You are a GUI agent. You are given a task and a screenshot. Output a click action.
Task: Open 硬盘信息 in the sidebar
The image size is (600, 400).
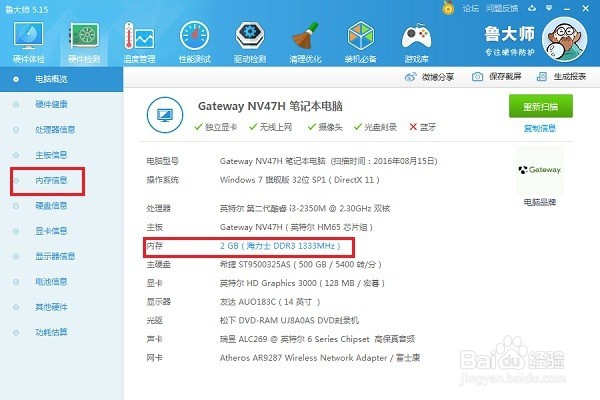pyautogui.click(x=51, y=206)
